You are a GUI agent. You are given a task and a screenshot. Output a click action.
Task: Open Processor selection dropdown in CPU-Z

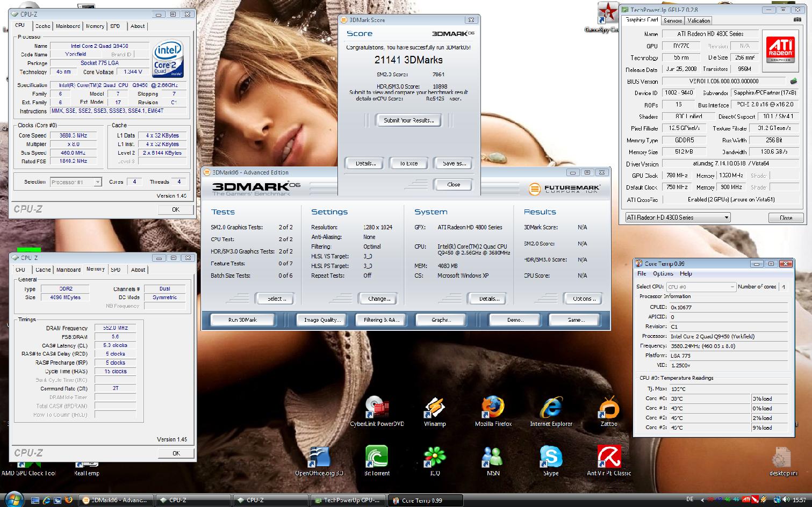pos(76,182)
